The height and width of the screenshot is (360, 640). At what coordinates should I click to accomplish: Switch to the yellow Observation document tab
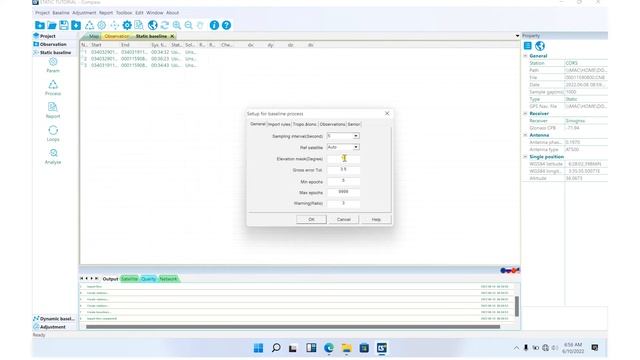pos(117,36)
